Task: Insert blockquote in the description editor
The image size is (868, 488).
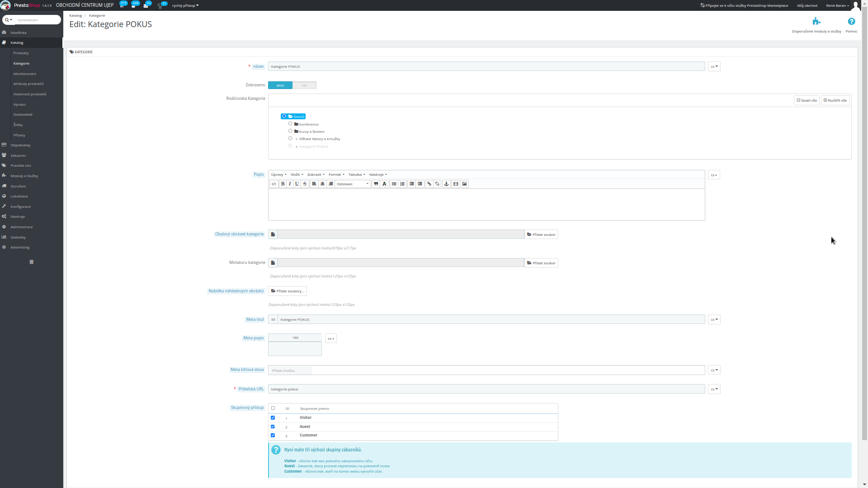Action: (376, 184)
